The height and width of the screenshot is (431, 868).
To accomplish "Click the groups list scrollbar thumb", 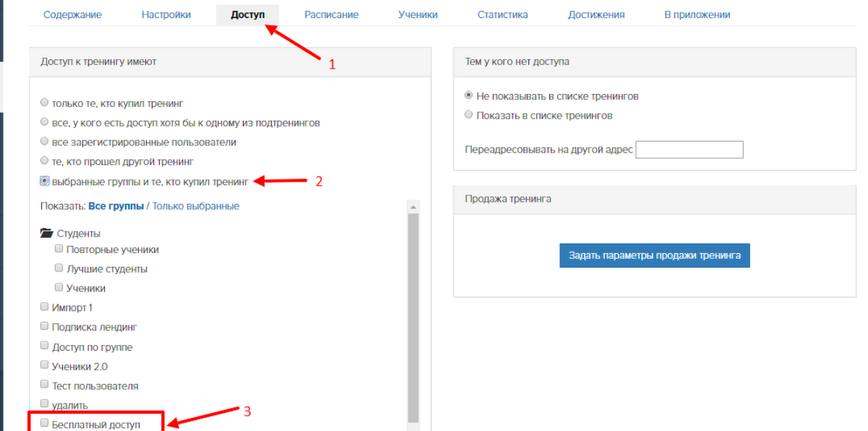I will tap(414, 318).
